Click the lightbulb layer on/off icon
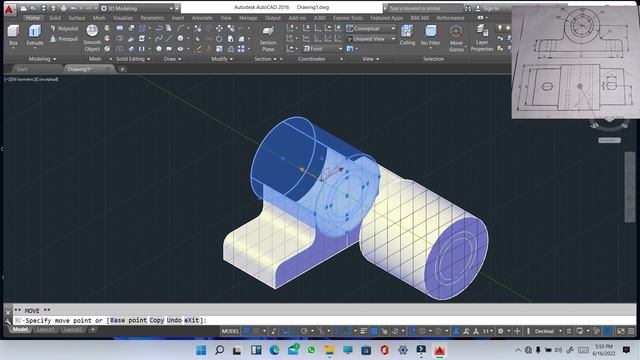Image resolution: width=640 pixels, height=360 pixels. tap(500, 28)
